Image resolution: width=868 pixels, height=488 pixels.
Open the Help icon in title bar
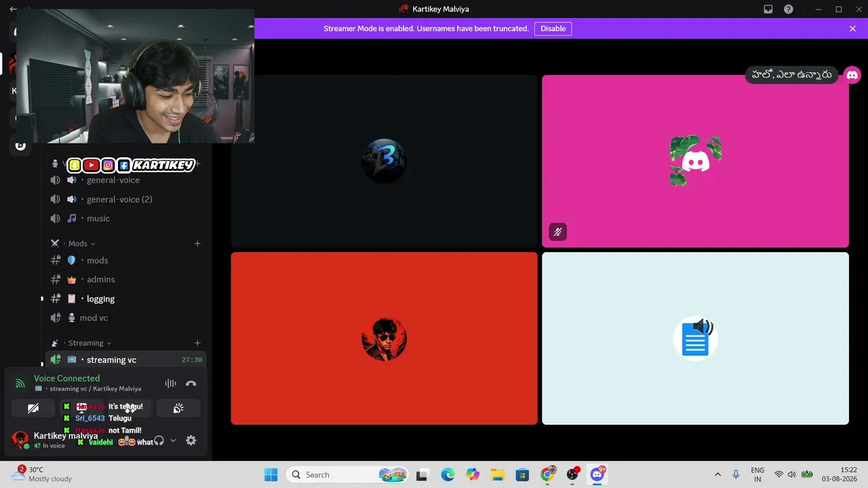[789, 9]
